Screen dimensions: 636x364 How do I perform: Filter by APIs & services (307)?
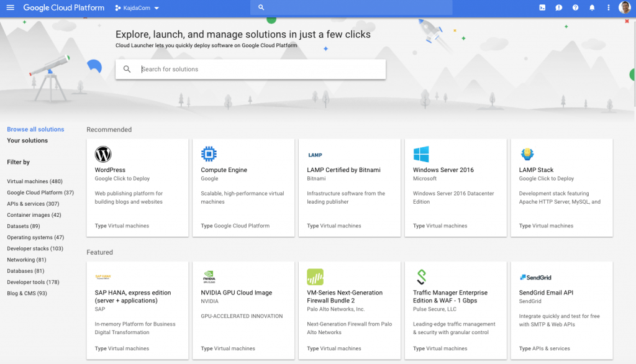click(x=33, y=204)
